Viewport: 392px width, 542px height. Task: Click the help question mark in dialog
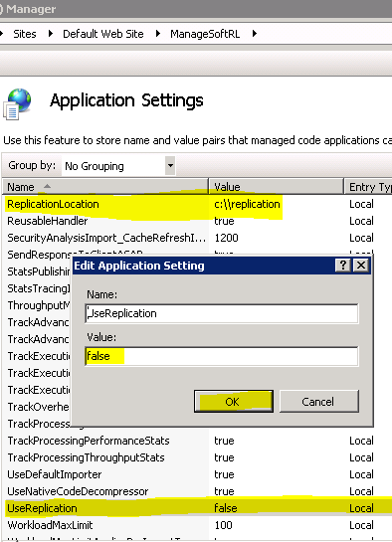[343, 266]
